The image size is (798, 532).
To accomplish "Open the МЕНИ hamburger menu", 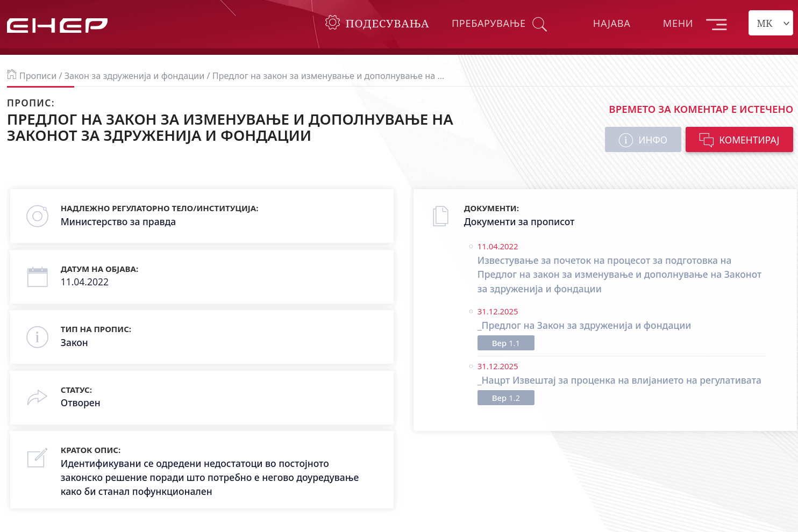I will 717,24.
